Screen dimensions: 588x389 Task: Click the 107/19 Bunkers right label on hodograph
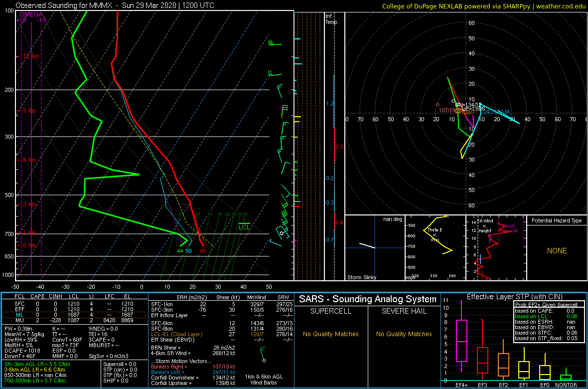coord(447,110)
